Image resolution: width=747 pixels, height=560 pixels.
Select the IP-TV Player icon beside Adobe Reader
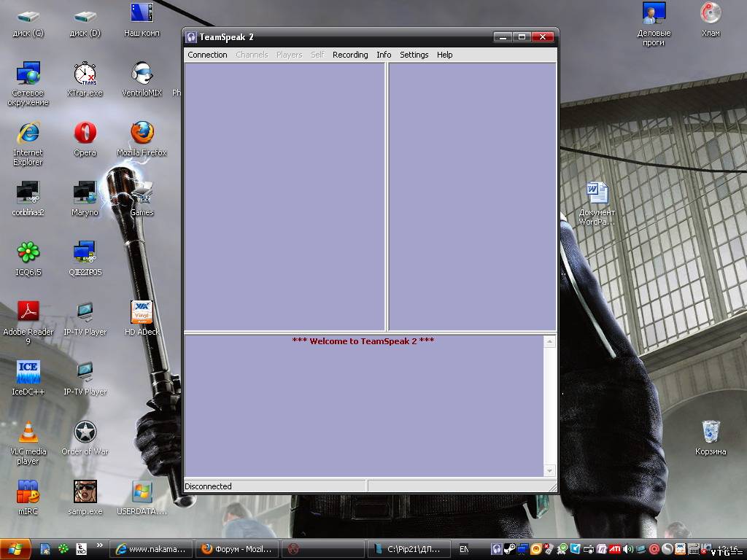pos(85,318)
